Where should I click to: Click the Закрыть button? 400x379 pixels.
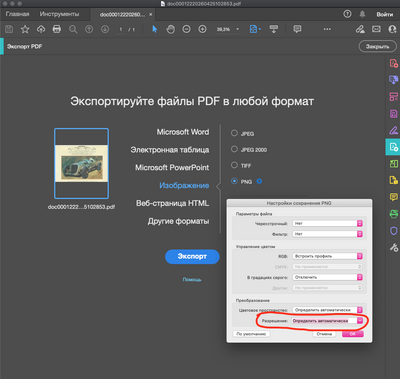378,46
